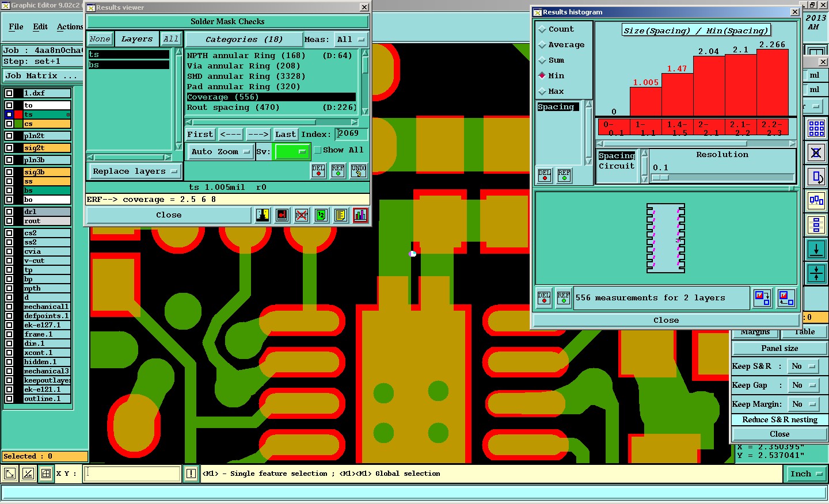The image size is (829, 504).
Task: Click the UNDO icon in Results viewer
Action: (x=358, y=171)
